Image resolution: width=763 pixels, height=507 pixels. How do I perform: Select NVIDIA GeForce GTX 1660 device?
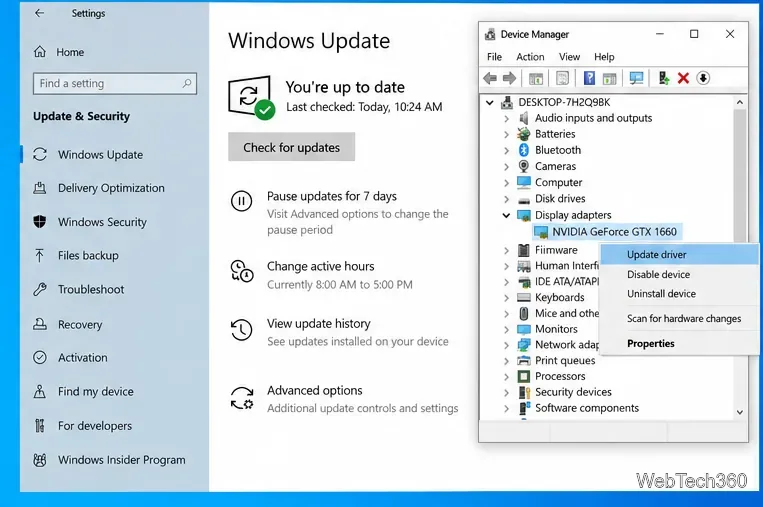pyautogui.click(x=607, y=232)
